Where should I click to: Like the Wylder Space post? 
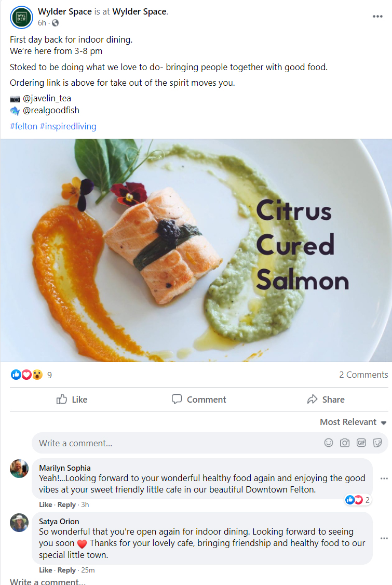pyautogui.click(x=72, y=399)
